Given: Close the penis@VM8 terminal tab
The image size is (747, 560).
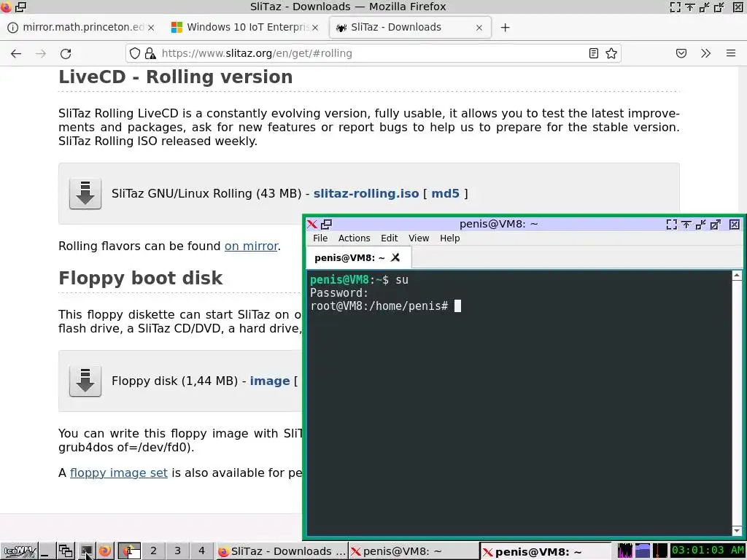Looking at the screenshot, I should 395,257.
